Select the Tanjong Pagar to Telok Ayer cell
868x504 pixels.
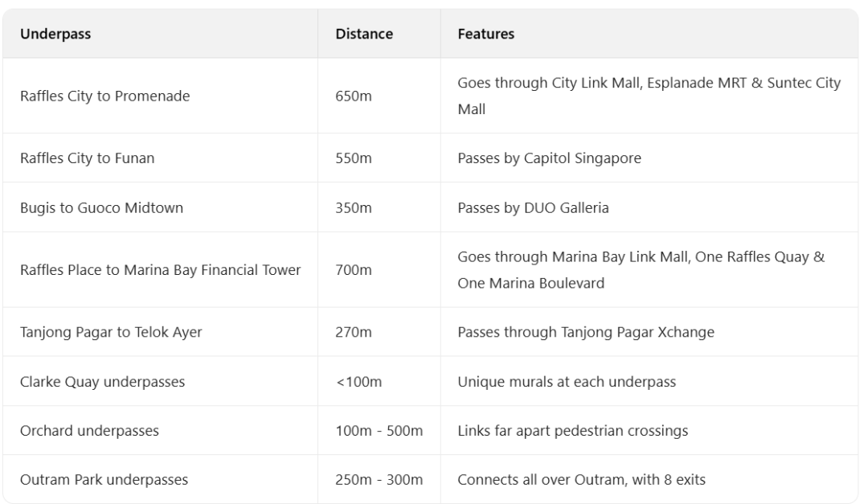click(x=111, y=333)
